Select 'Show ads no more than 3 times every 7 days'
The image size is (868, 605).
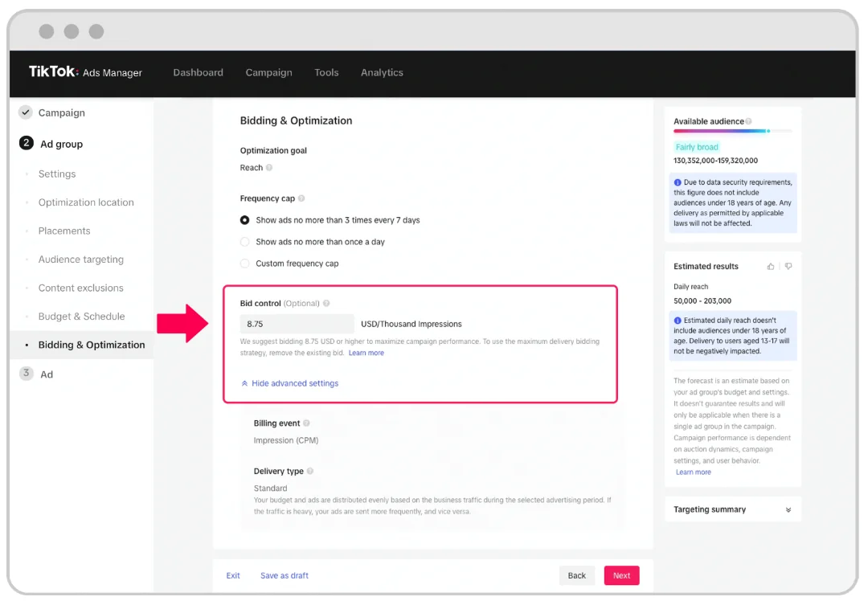(x=244, y=220)
